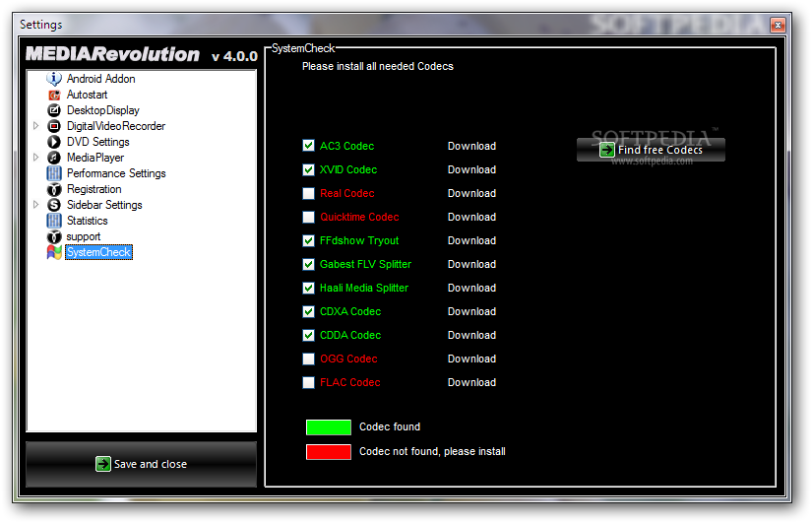The height and width of the screenshot is (523, 812).
Task: Click Download link for FFdshow Tryout
Action: pyautogui.click(x=471, y=240)
